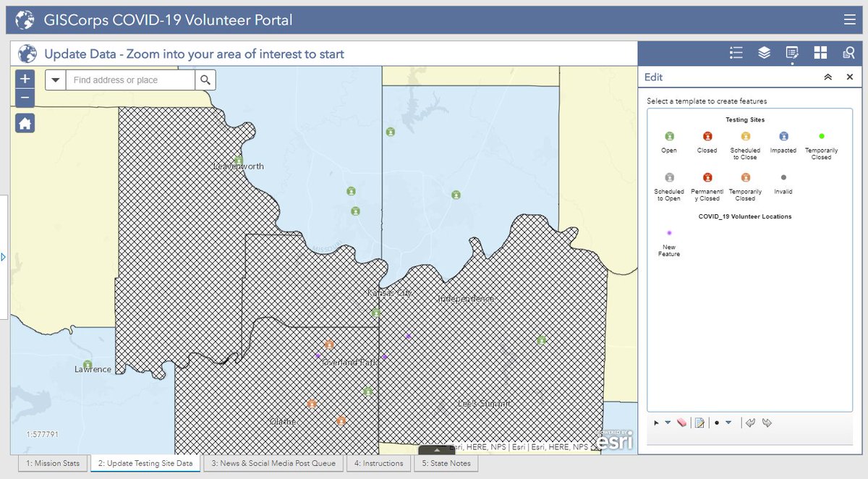868x479 pixels.
Task: Expand the collapsed left side panel arrow
Action: point(4,256)
